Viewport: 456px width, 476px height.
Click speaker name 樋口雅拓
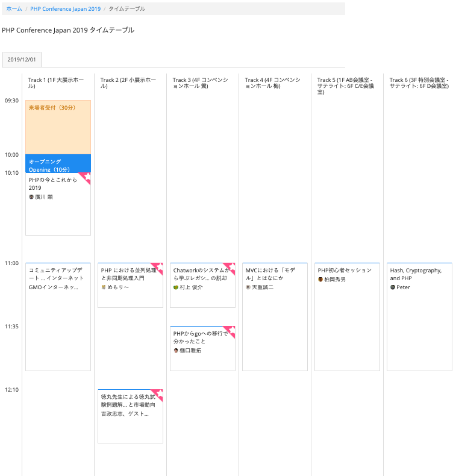[190, 350]
